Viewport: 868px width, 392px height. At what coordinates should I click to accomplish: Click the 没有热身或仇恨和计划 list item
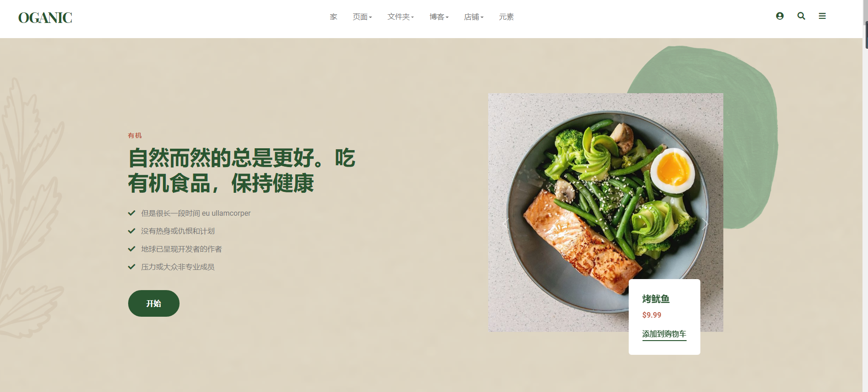pyautogui.click(x=178, y=231)
